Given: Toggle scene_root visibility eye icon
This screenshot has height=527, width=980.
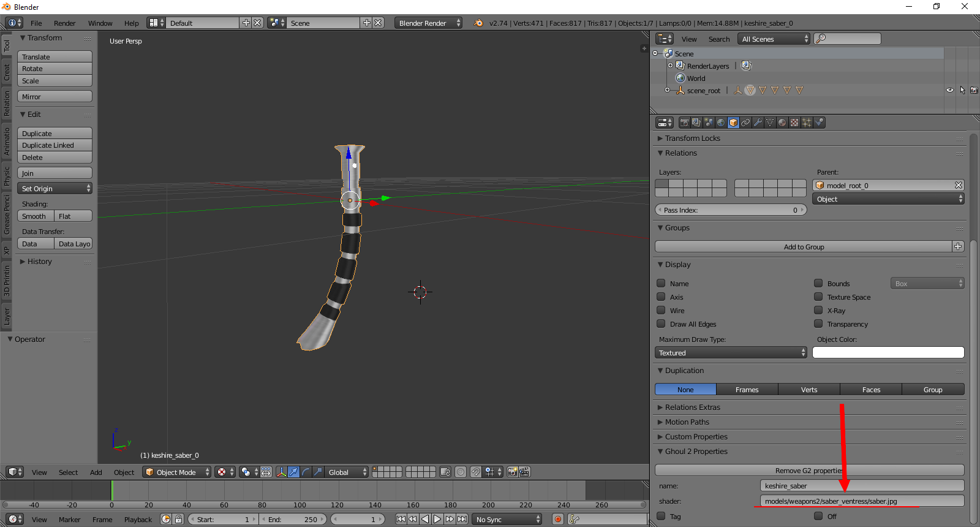Looking at the screenshot, I should pyautogui.click(x=949, y=90).
